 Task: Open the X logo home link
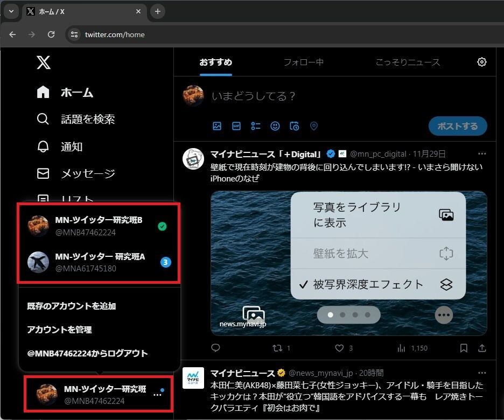44,62
